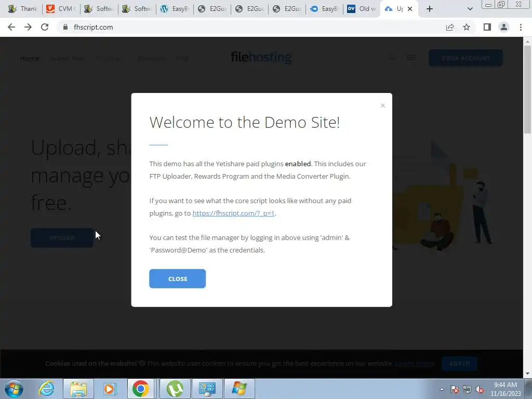Image resolution: width=532 pixels, height=399 pixels.
Task: Click GOT IT on cookie banner
Action: (459, 363)
